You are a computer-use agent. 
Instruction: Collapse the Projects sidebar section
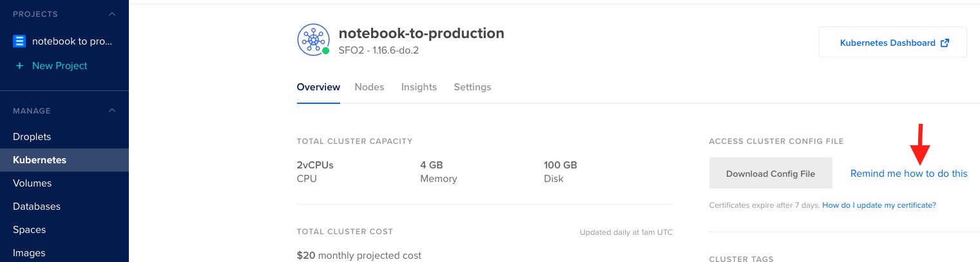click(112, 14)
